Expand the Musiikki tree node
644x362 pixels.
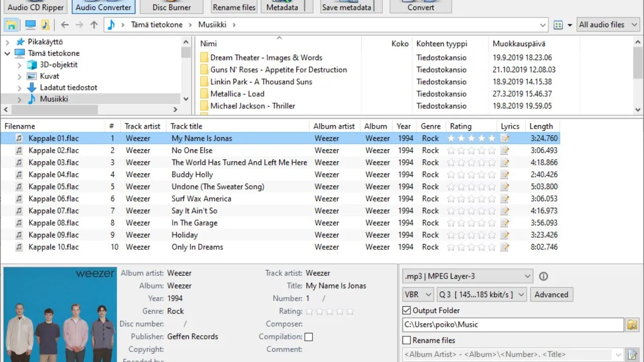tap(19, 99)
